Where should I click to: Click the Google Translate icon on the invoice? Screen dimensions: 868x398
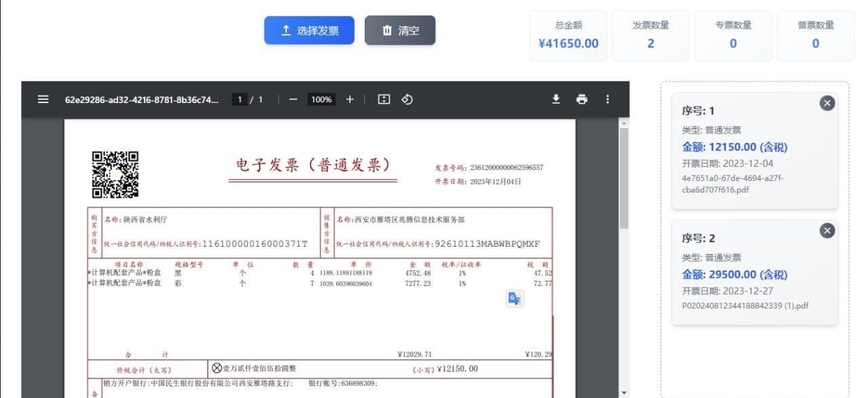[513, 298]
